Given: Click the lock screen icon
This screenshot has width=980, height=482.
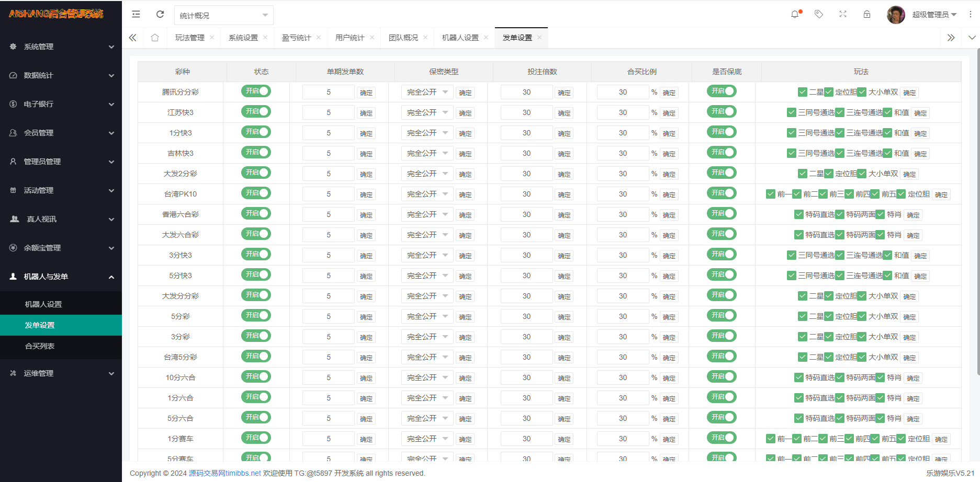Looking at the screenshot, I should [x=866, y=14].
